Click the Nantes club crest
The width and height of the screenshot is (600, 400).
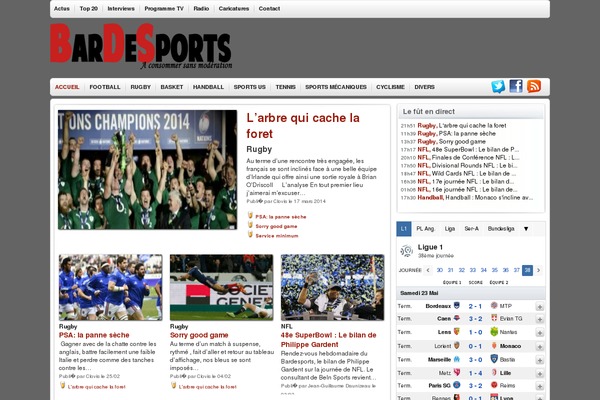pos(494,331)
